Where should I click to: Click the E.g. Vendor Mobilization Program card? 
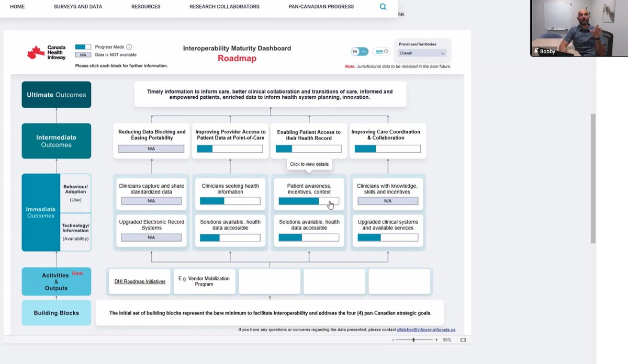[x=204, y=281]
